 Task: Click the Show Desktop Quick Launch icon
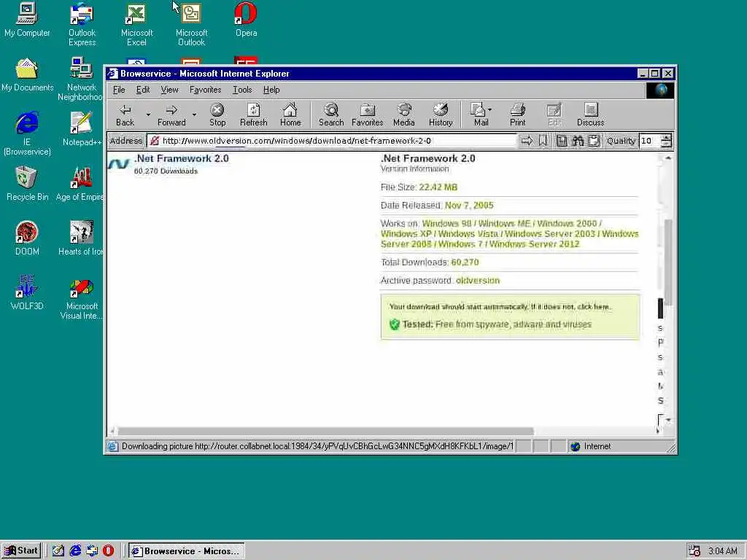coord(58,551)
